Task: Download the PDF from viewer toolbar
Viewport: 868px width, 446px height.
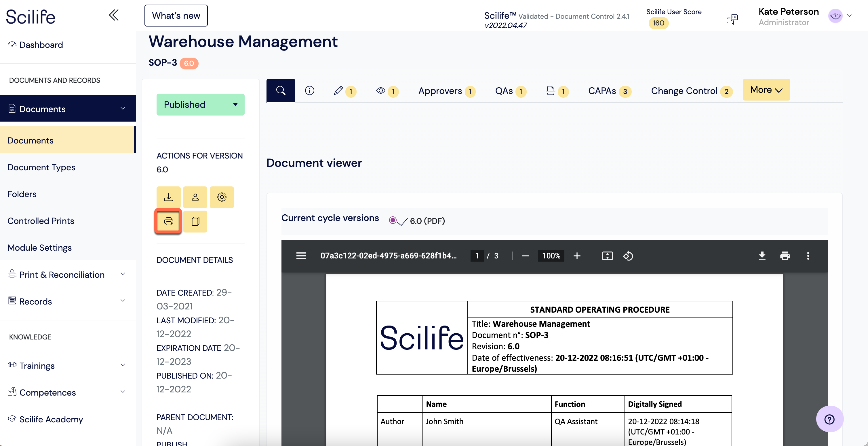Action: [762, 256]
